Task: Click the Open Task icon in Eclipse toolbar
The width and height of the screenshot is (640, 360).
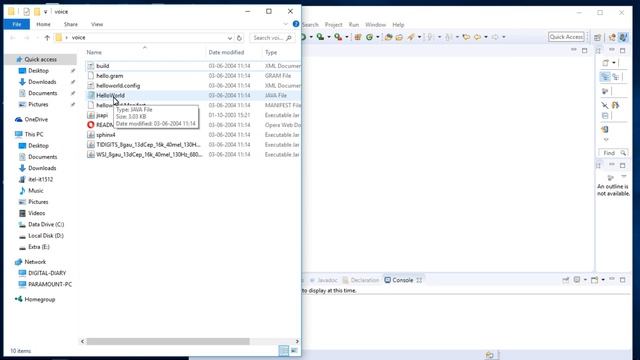Action: [x=399, y=37]
